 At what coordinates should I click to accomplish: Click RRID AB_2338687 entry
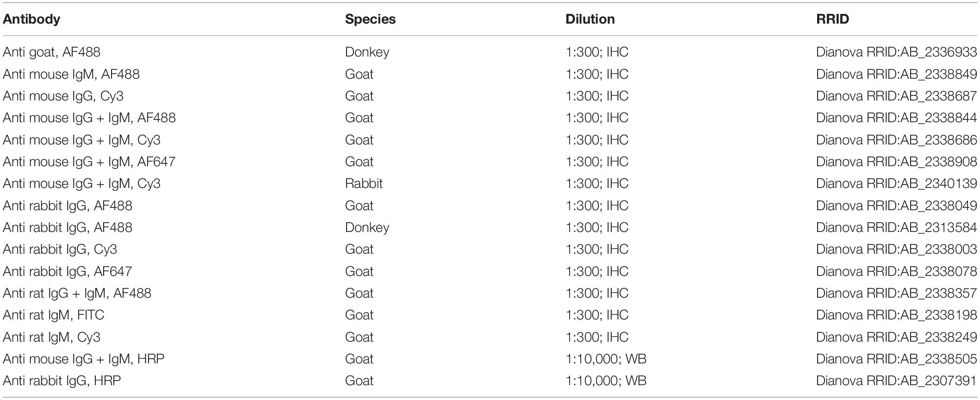[896, 96]
